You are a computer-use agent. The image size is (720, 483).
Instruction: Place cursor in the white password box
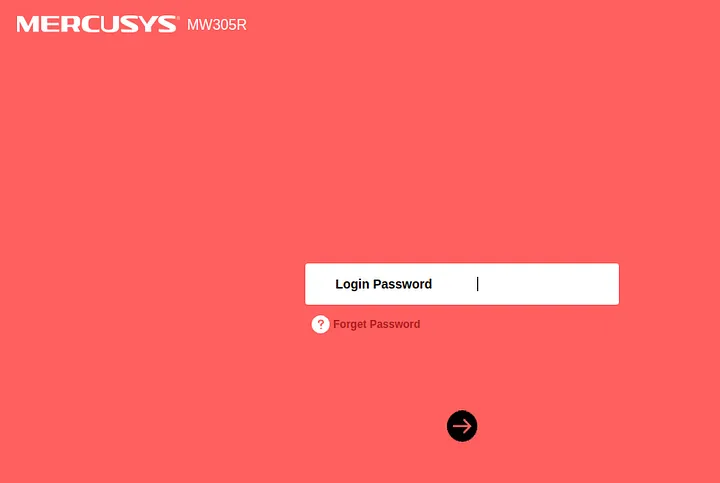click(x=544, y=284)
